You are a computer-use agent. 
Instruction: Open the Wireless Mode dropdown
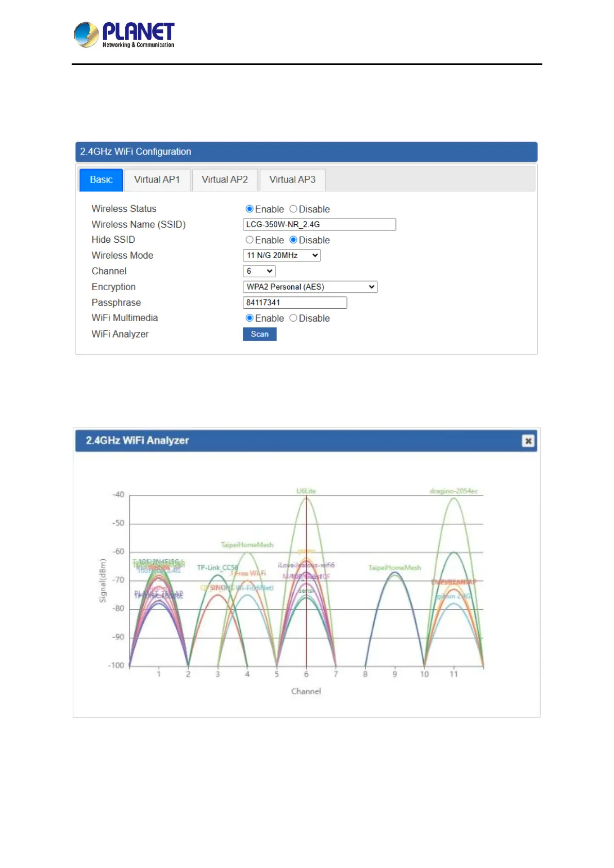pos(281,255)
